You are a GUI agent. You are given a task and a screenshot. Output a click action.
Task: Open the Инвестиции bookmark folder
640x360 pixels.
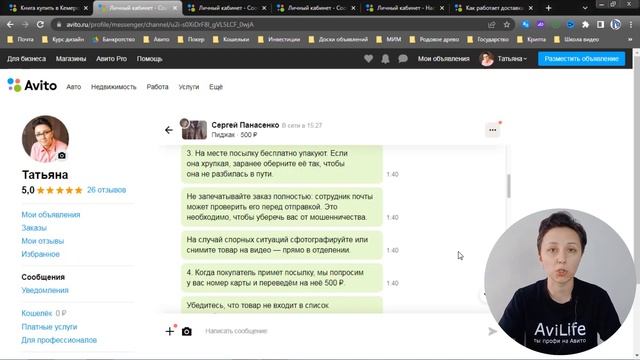click(x=280, y=40)
